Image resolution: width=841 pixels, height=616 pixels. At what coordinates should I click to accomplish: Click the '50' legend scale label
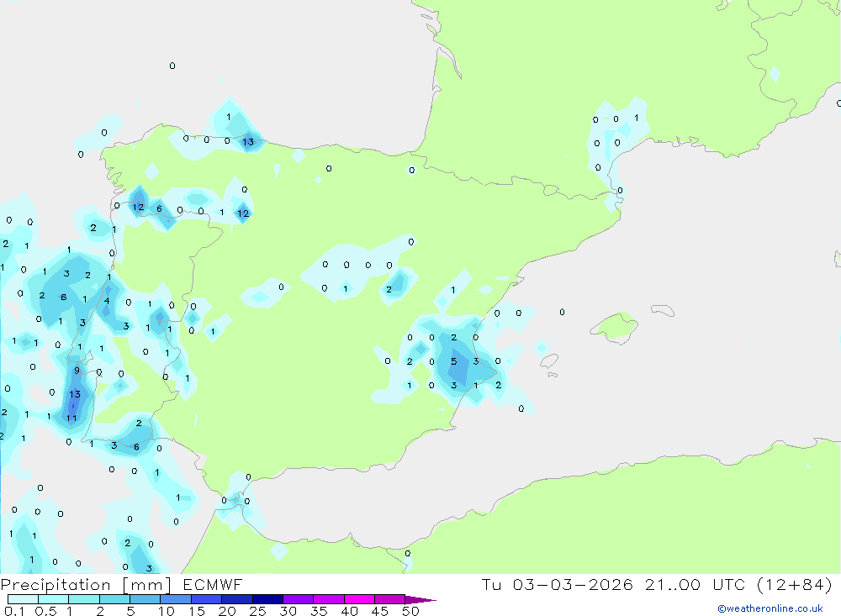(x=410, y=611)
